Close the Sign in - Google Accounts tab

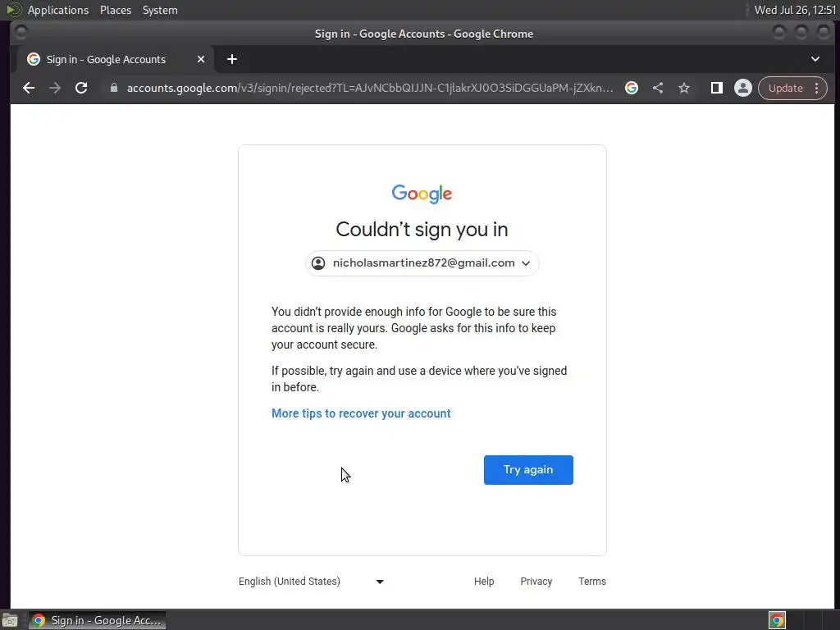click(x=201, y=59)
